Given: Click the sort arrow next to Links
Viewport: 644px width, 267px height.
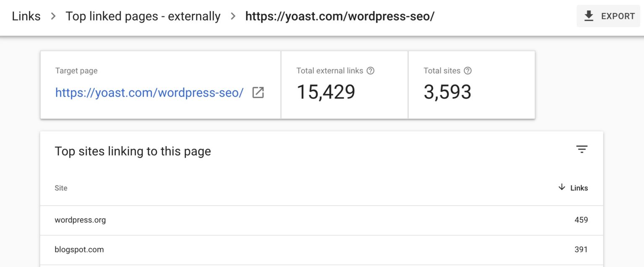Looking at the screenshot, I should point(562,187).
